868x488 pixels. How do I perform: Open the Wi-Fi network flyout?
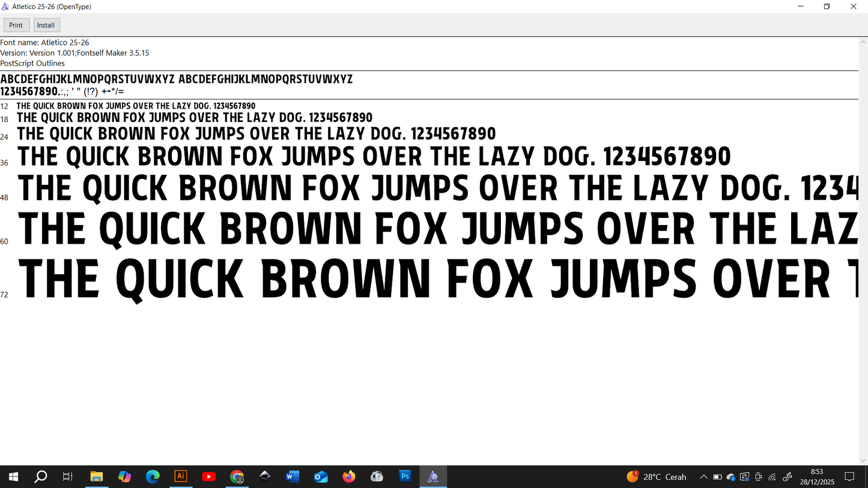coord(772,477)
